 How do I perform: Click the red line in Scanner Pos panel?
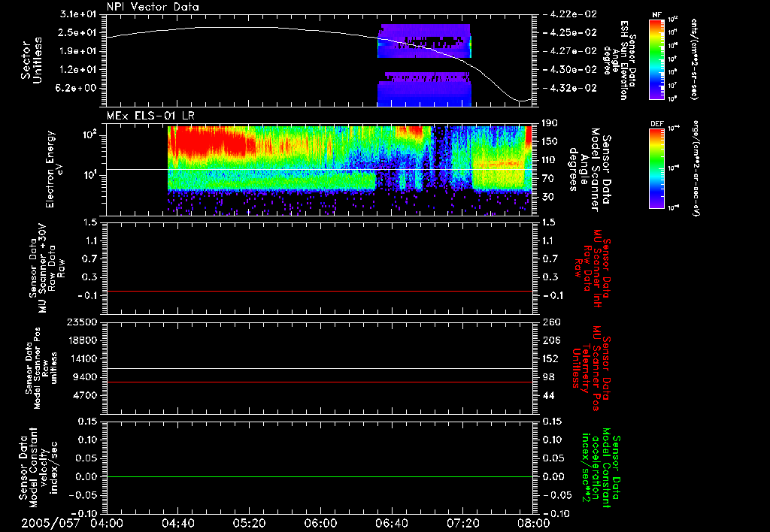coord(319,382)
